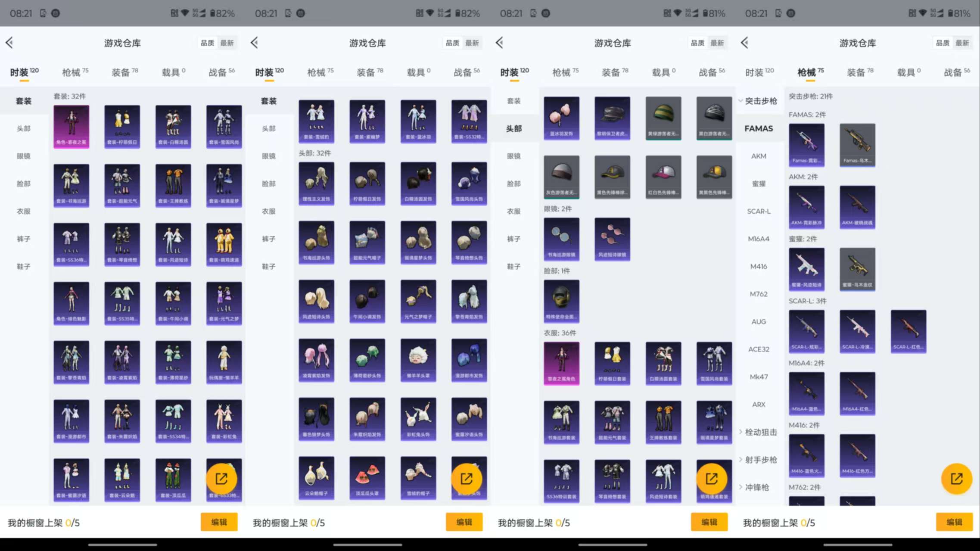980x551 pixels.
Task: Tap export icon in weapons screen corner
Action: click(x=956, y=479)
